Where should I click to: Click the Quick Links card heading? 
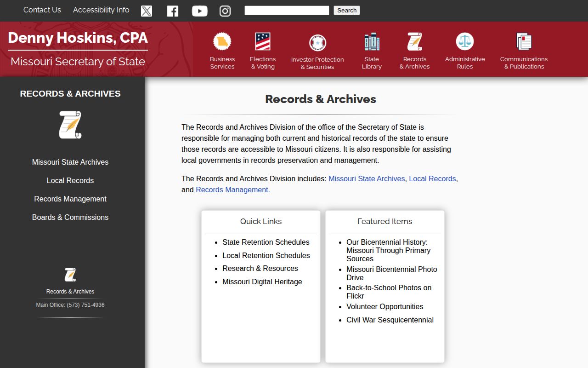261,221
